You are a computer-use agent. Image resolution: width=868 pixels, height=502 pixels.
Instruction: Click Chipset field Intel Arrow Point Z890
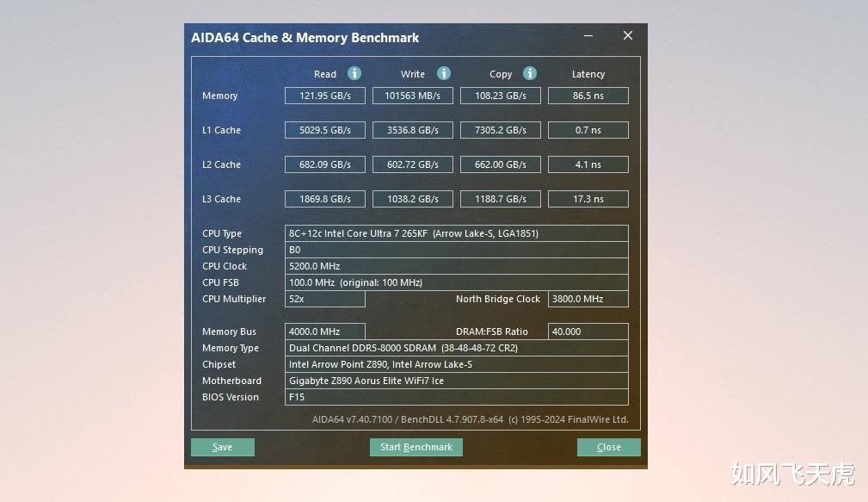tap(457, 364)
